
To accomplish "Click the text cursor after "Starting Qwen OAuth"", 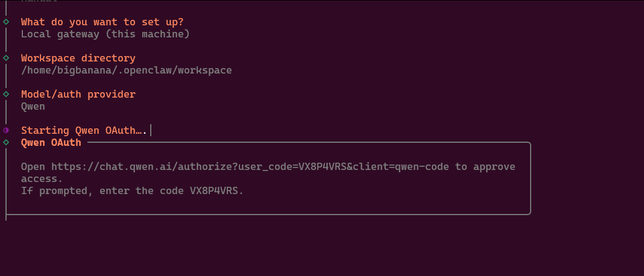I will point(150,130).
